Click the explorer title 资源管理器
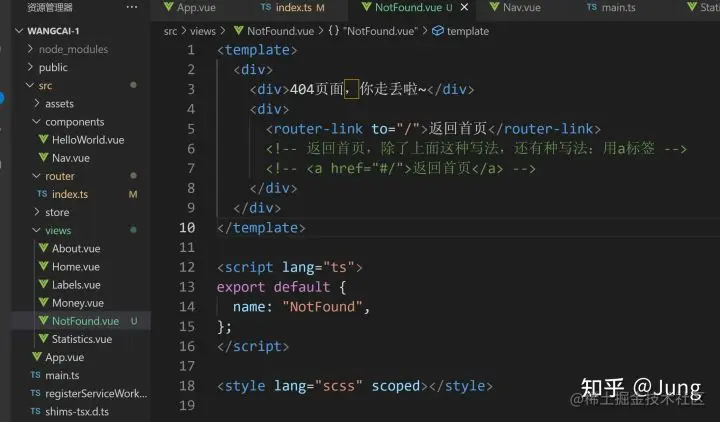 point(50,7)
